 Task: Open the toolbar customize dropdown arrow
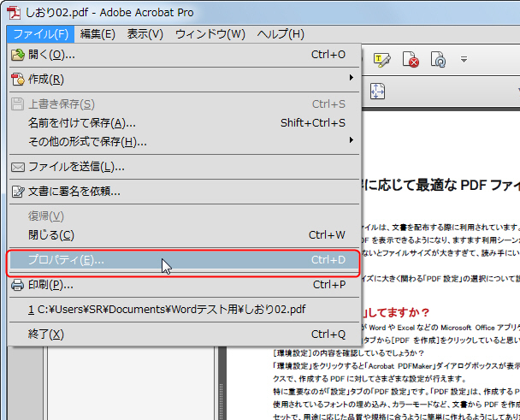click(464, 59)
